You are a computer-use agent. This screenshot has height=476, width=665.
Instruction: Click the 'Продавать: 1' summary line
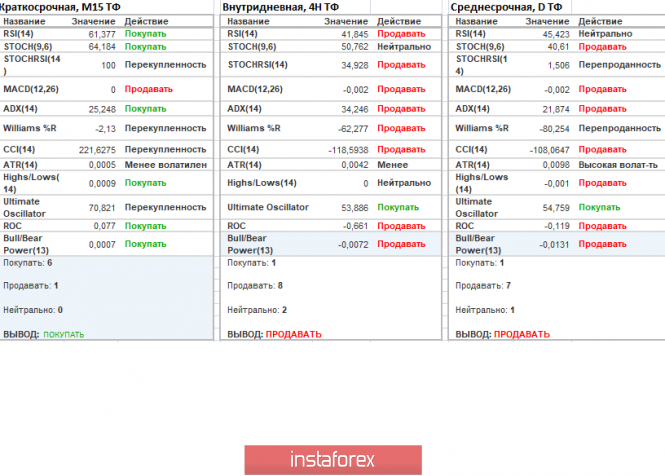tap(31, 286)
